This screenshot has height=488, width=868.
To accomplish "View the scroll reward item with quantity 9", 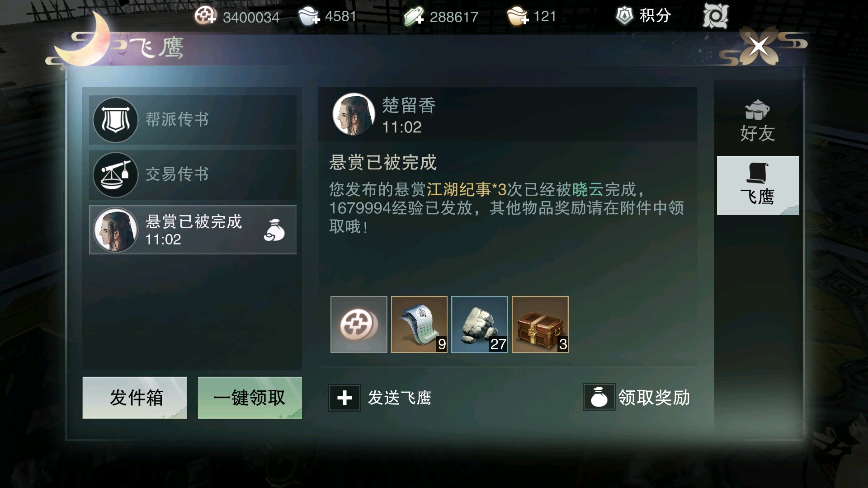I will pyautogui.click(x=419, y=324).
